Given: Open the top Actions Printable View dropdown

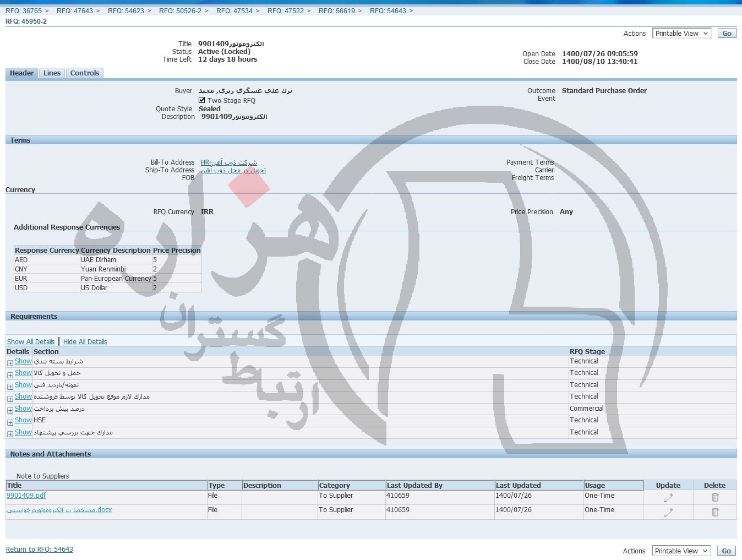Looking at the screenshot, I should click(x=681, y=34).
